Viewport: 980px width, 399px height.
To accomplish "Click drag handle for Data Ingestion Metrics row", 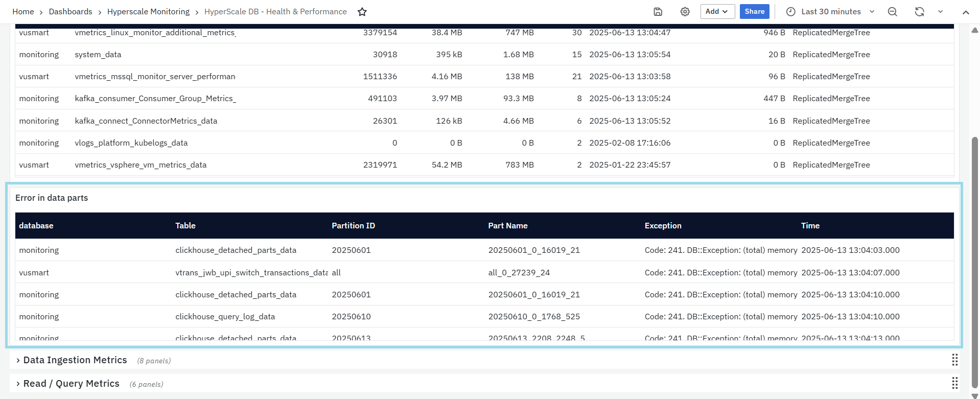I will pos(954,360).
